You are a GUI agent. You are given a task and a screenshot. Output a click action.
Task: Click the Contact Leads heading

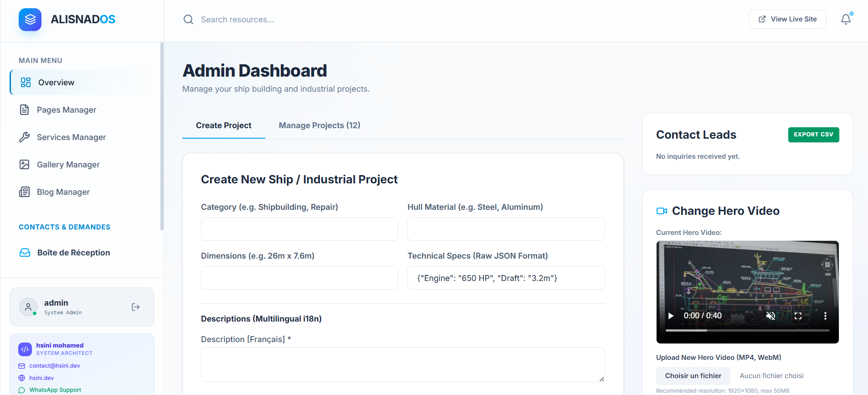pyautogui.click(x=696, y=135)
